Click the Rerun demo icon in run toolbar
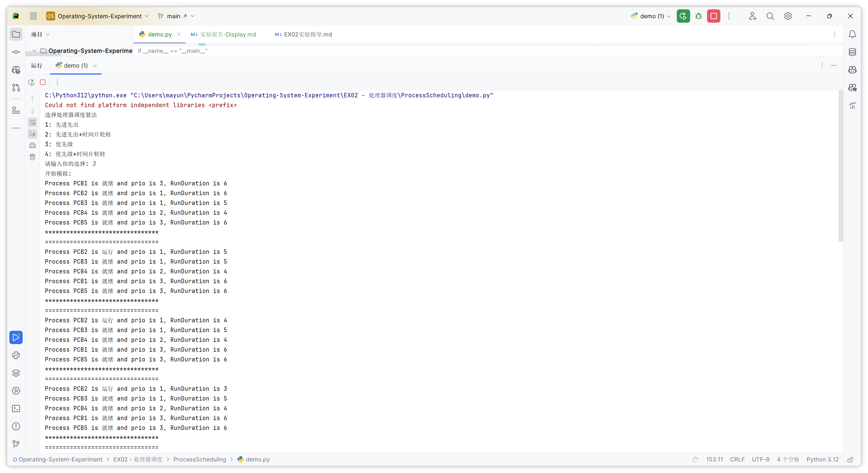868x473 pixels. 31,82
